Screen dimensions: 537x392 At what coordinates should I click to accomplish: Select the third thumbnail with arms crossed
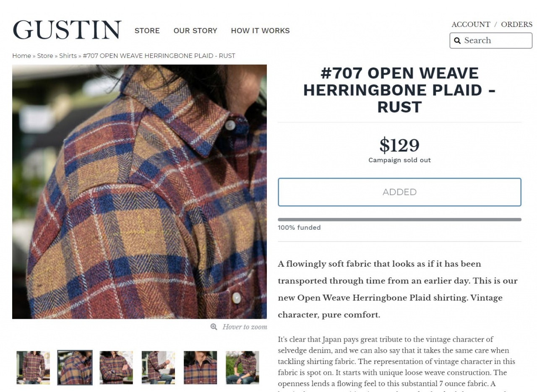pos(116,368)
